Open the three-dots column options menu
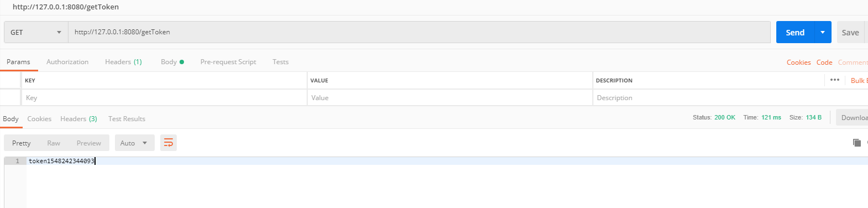Image resolution: width=868 pixels, height=208 pixels. click(x=835, y=80)
